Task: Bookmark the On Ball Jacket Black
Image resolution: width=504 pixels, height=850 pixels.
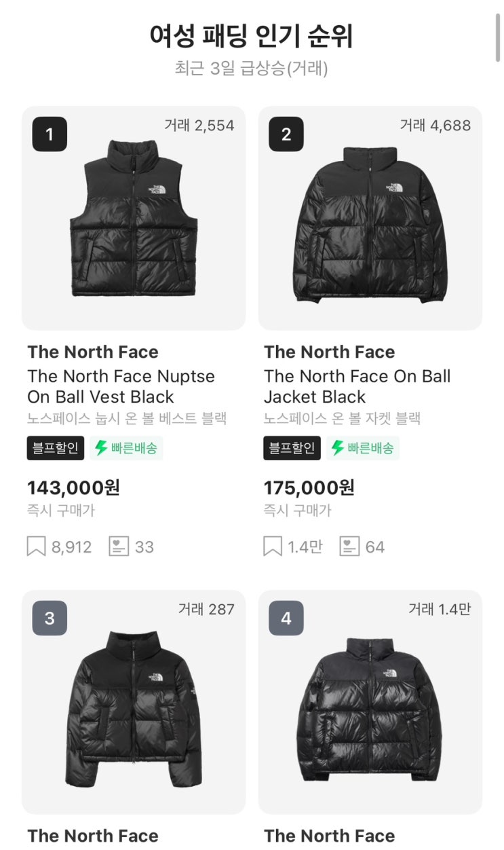Action: pyautogui.click(x=273, y=547)
